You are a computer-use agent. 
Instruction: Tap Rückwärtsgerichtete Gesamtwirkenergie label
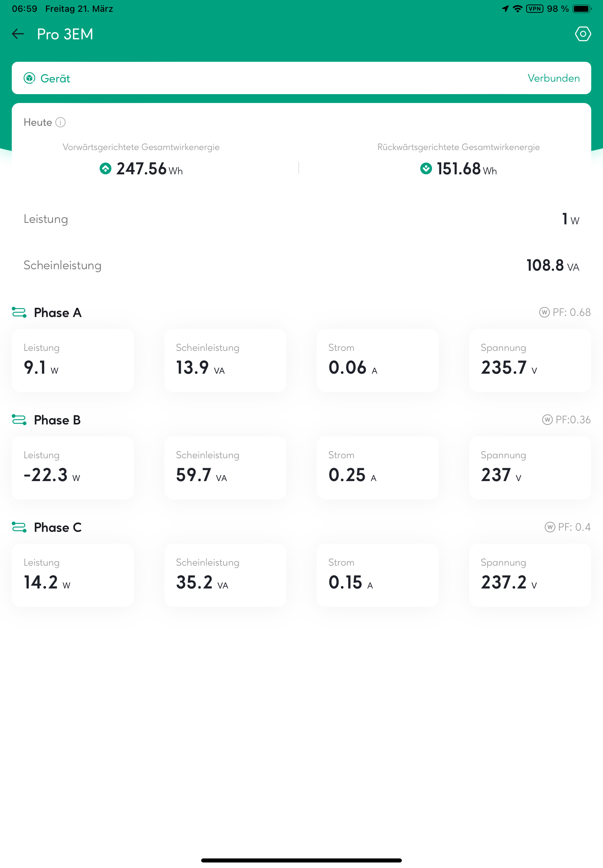tap(458, 147)
